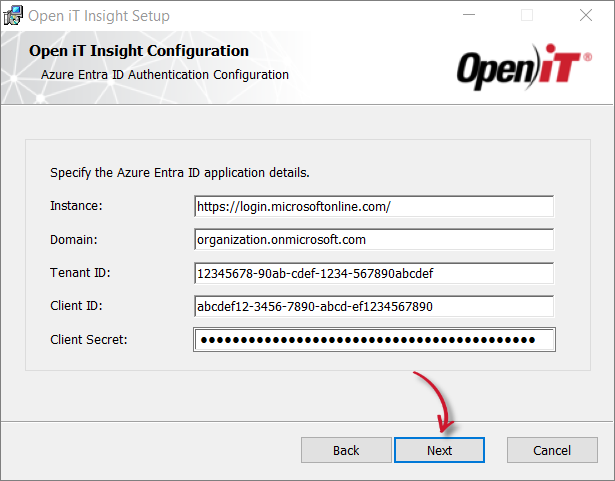Click the 'Client Secret:' label

coord(89,339)
